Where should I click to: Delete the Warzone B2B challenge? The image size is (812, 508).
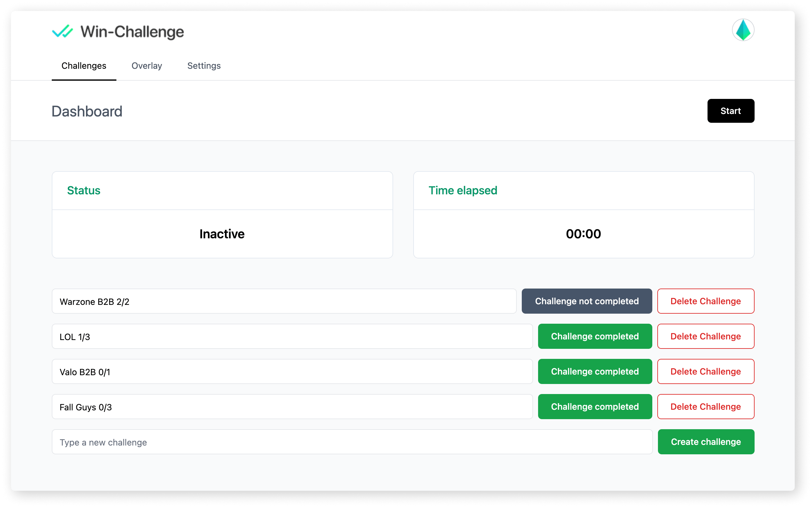coord(706,301)
